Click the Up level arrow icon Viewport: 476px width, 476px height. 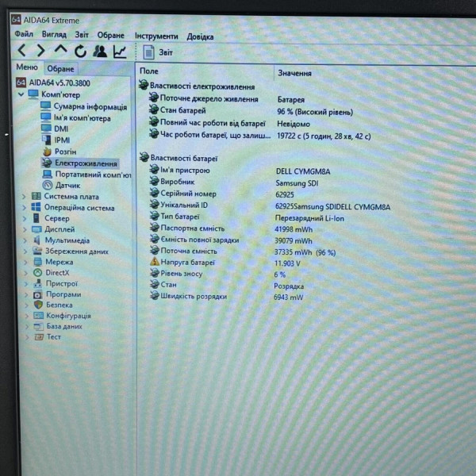(x=60, y=49)
